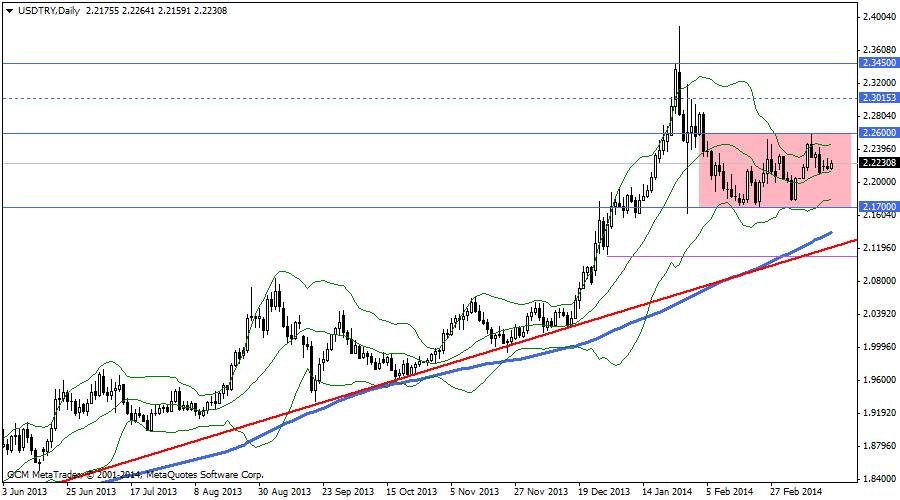This screenshot has width=900, height=500.
Task: Click the 1.96000 price scale value
Action: click(x=879, y=380)
